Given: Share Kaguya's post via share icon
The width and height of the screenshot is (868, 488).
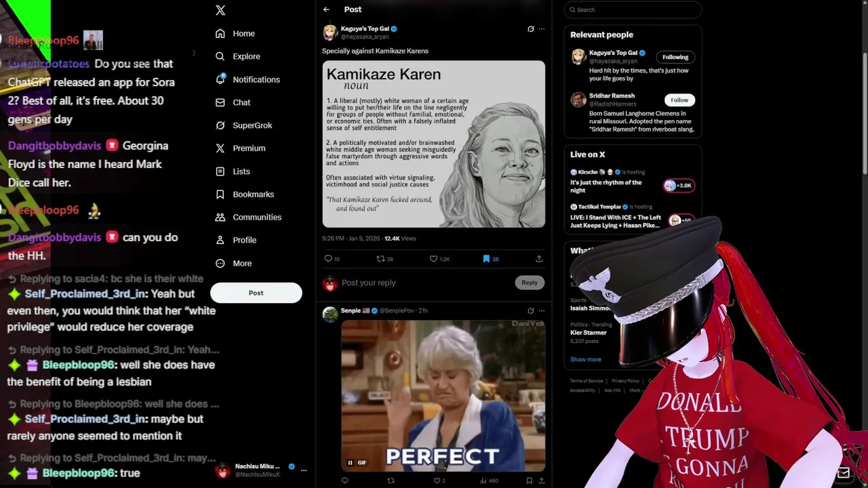Looking at the screenshot, I should pos(539,258).
